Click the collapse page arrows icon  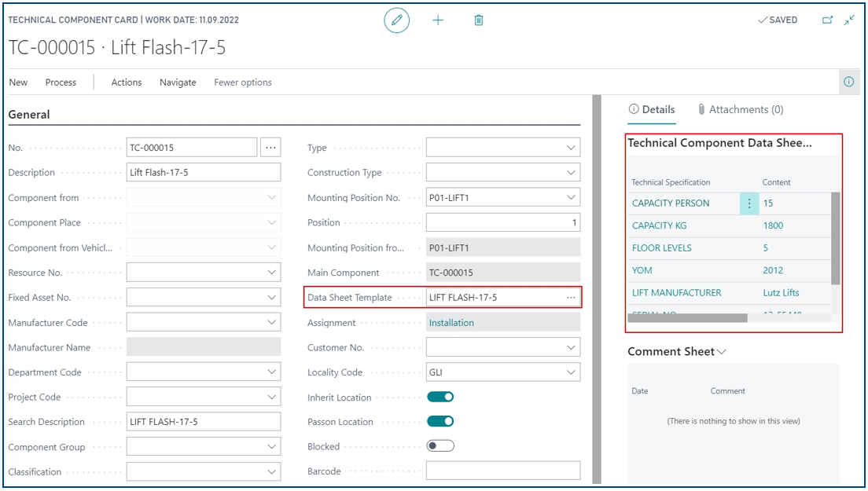849,20
